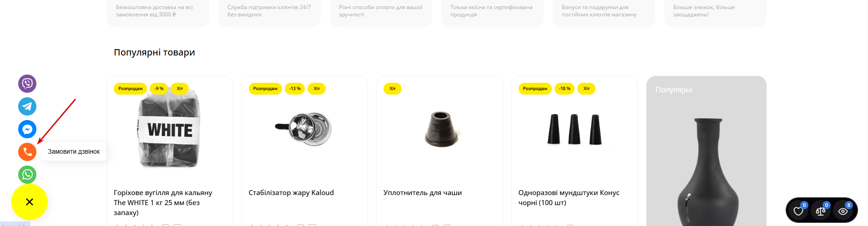Open the Уплотнитель для чаши product link
The width and height of the screenshot is (868, 226).
pyautogui.click(x=423, y=193)
